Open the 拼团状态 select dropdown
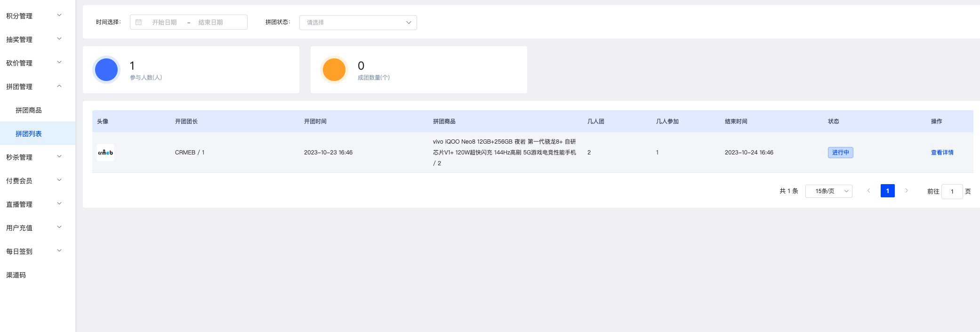Viewport: 980px width, 332px height. [x=358, y=22]
